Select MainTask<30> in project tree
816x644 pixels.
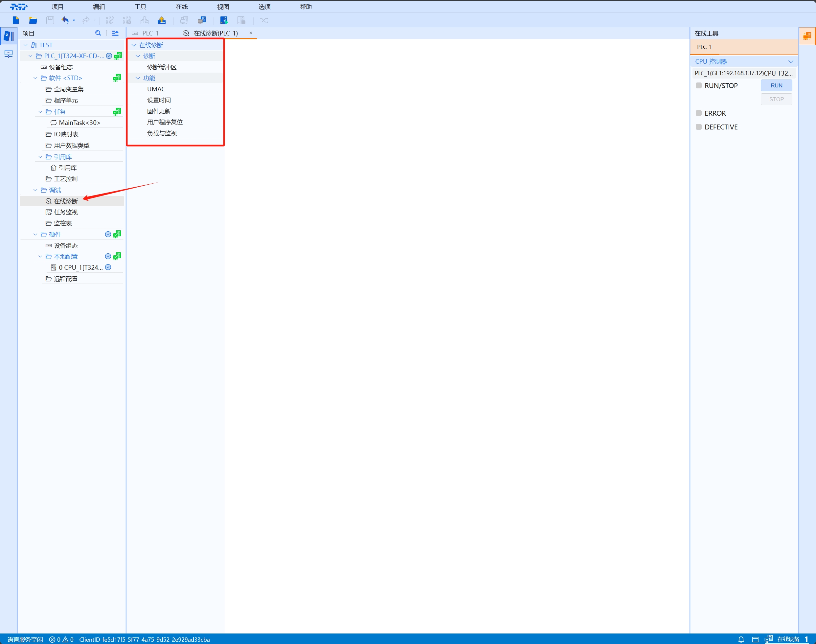(79, 123)
